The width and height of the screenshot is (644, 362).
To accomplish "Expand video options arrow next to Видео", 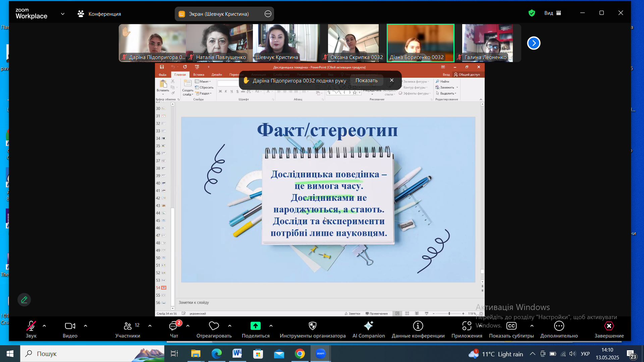I will tap(86, 326).
